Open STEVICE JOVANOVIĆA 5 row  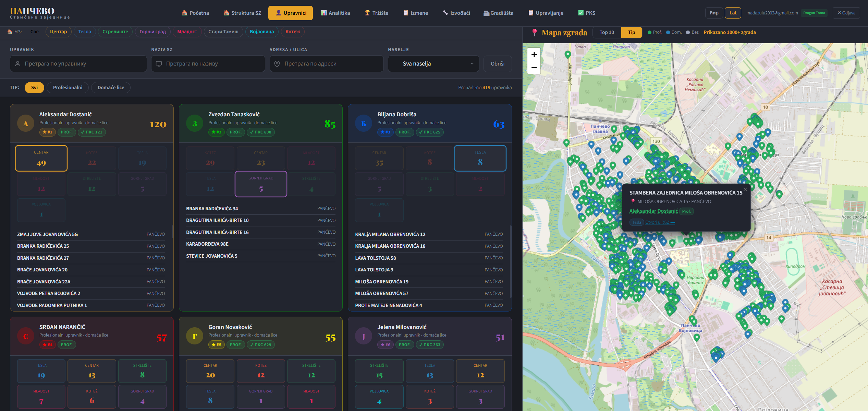[261, 256]
